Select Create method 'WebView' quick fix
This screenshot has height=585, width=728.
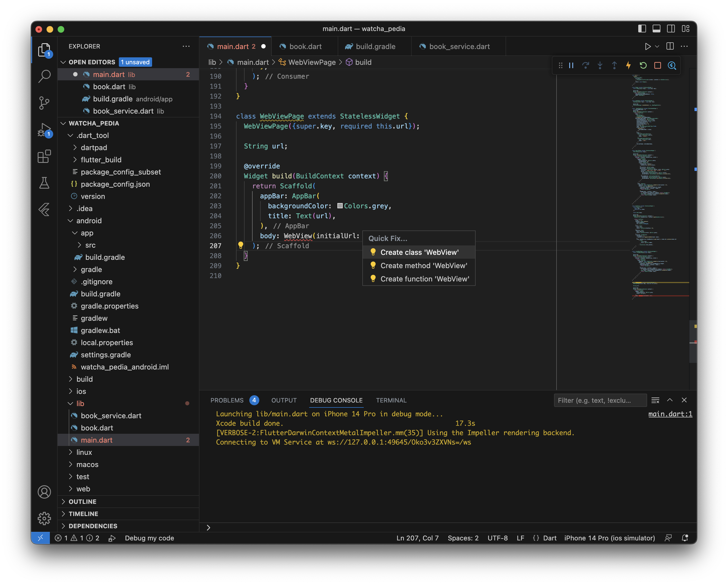pyautogui.click(x=419, y=266)
